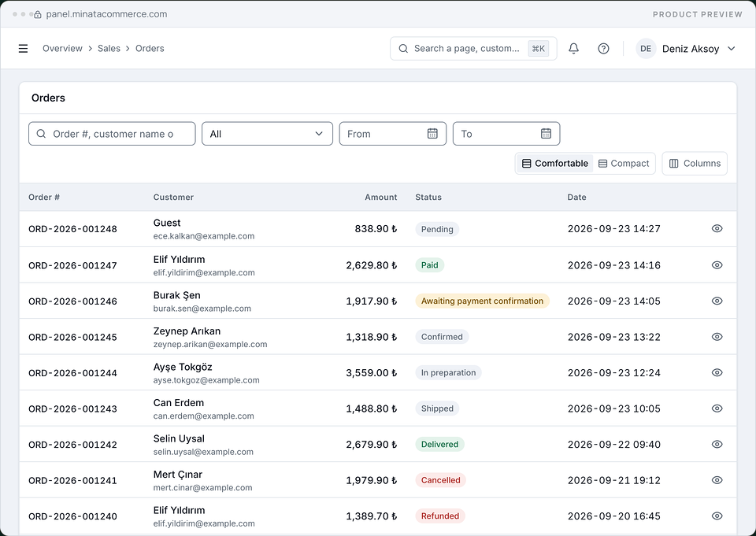Click amount 838.90 ₺
The width and height of the screenshot is (756, 536).
coord(376,229)
